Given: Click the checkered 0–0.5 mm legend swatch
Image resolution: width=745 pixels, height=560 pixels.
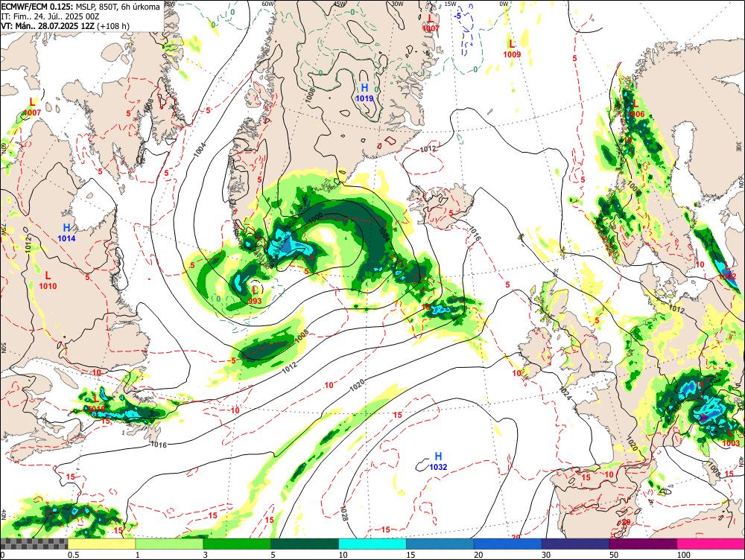Looking at the screenshot, I should coord(34,544).
